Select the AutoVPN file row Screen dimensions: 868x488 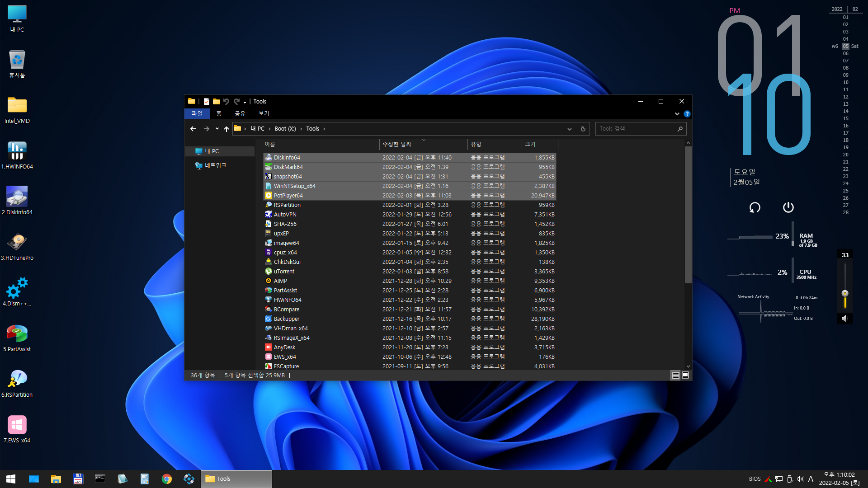pos(410,215)
